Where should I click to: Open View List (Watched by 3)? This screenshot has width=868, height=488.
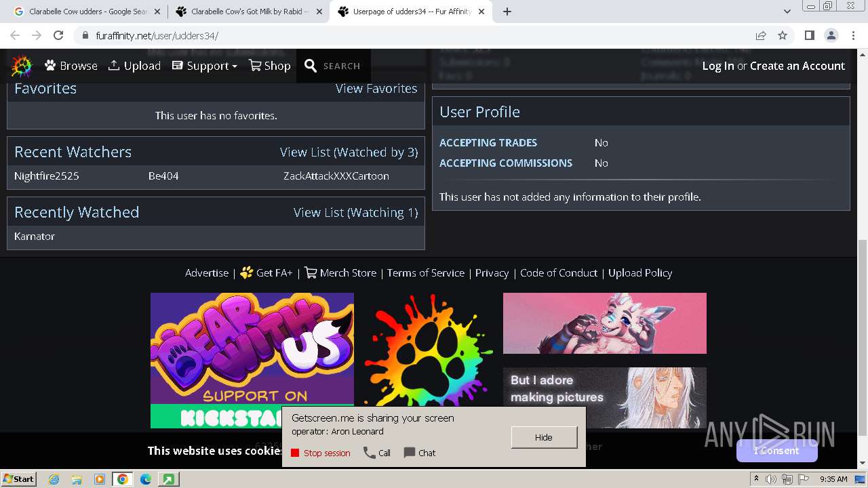(349, 152)
